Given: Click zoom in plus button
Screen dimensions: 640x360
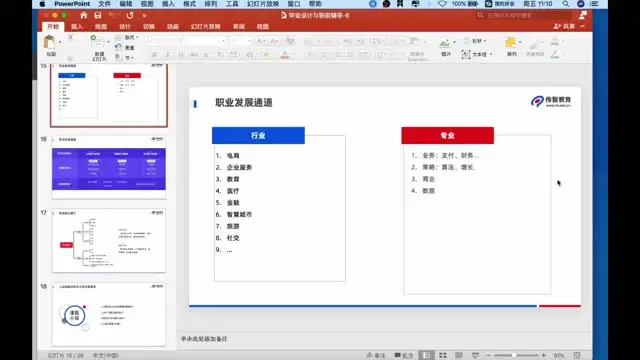Looking at the screenshot, I should [x=544, y=356].
